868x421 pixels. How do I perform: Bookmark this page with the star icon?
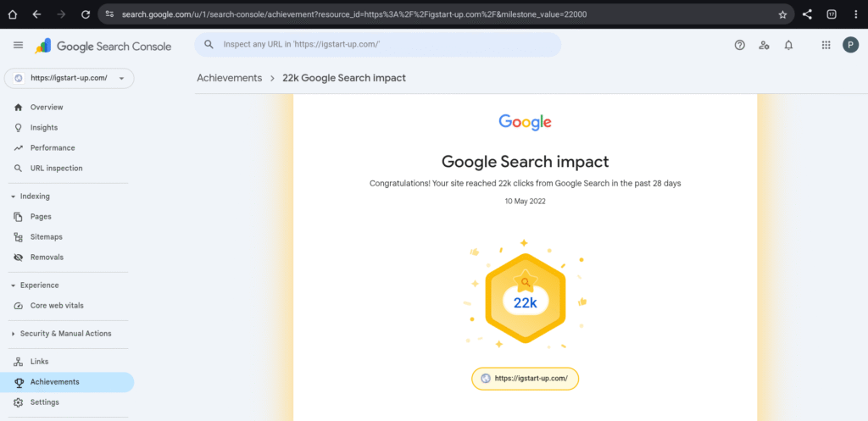click(x=782, y=14)
